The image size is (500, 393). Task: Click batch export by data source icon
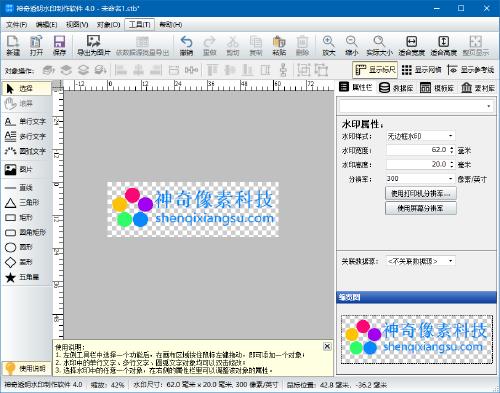point(142,45)
